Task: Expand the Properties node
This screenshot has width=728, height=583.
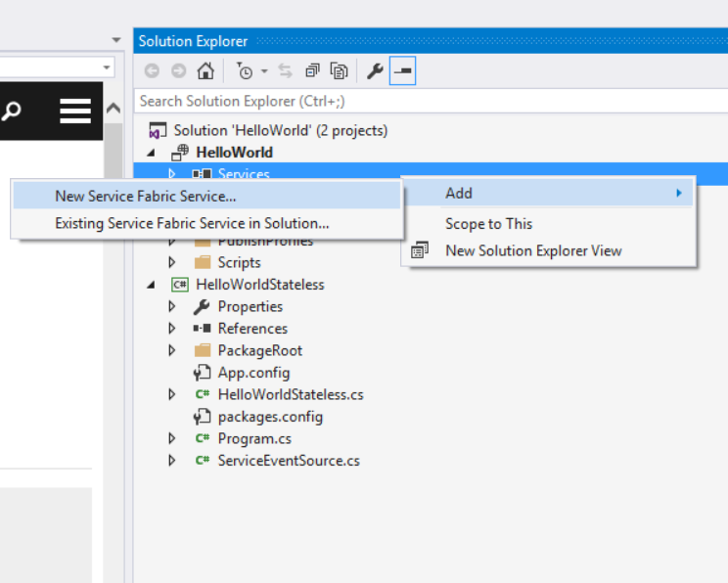Action: pos(172,306)
